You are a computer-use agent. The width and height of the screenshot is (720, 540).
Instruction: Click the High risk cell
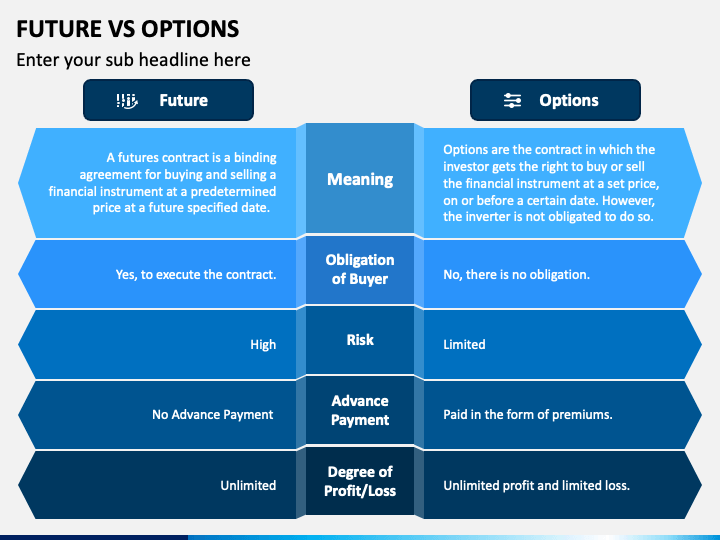click(x=263, y=344)
